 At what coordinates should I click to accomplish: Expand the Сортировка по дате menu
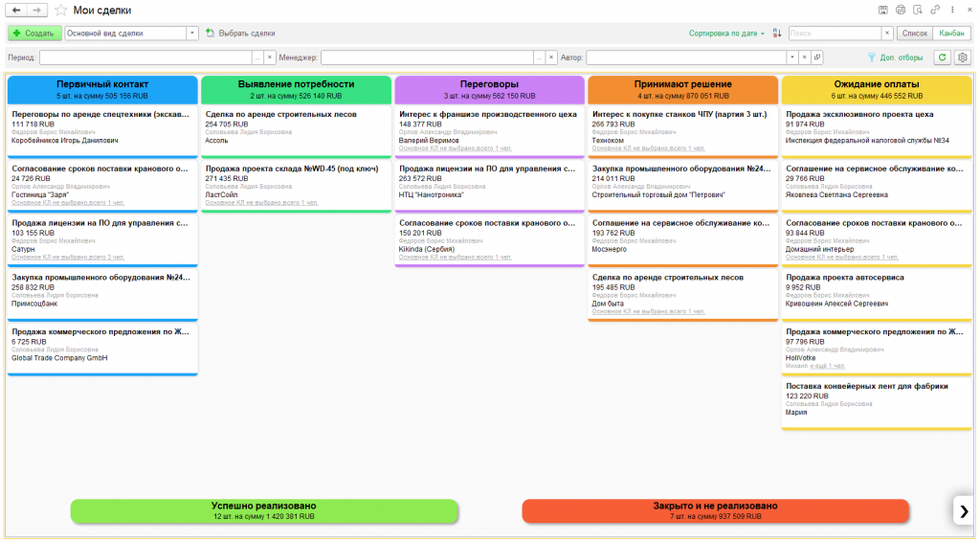[726, 33]
